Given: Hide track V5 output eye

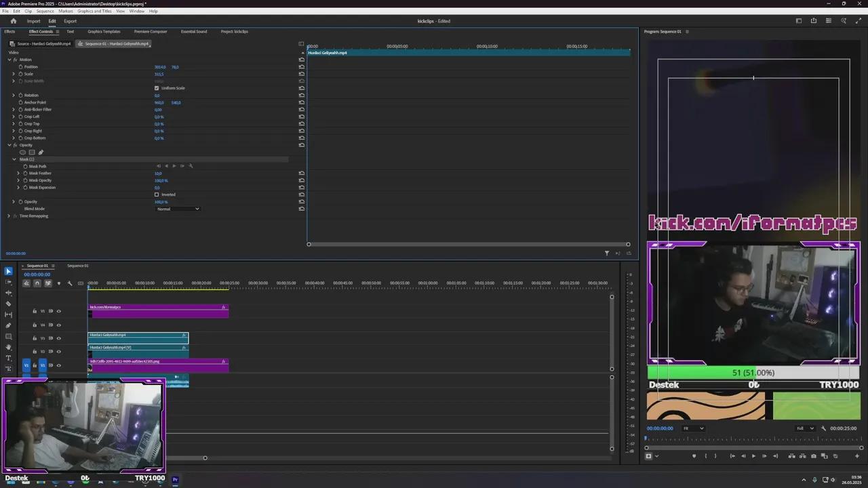Looking at the screenshot, I should coord(58,311).
